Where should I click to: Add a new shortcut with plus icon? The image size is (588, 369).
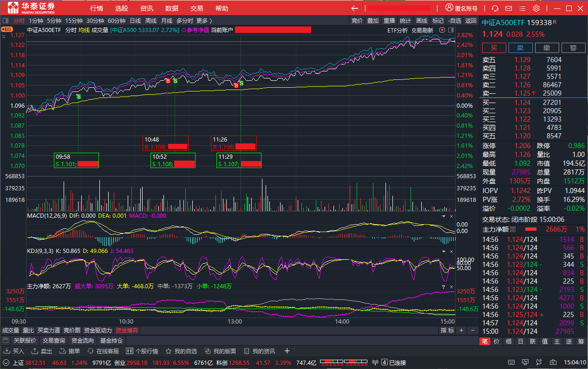pyautogui.click(x=287, y=351)
